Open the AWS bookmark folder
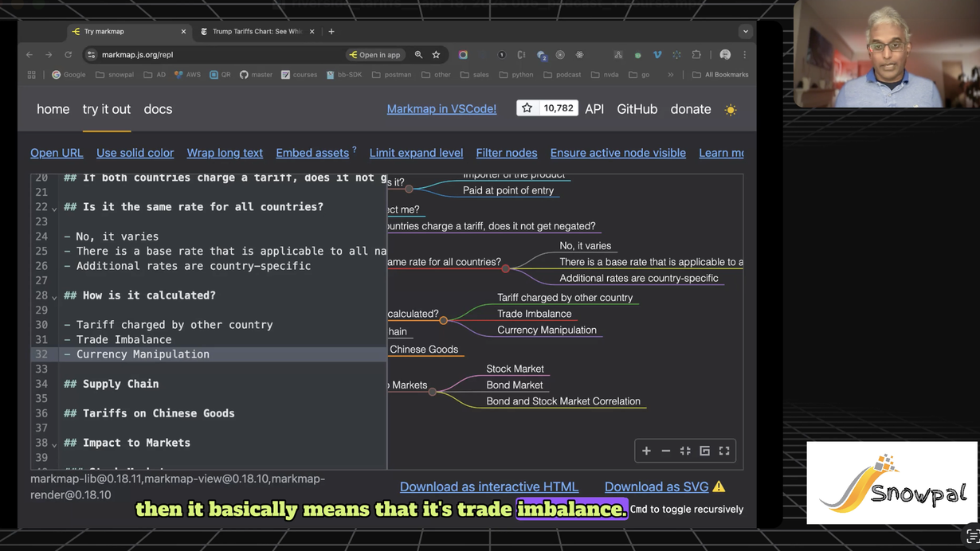This screenshot has width=980, height=551. coord(188,75)
